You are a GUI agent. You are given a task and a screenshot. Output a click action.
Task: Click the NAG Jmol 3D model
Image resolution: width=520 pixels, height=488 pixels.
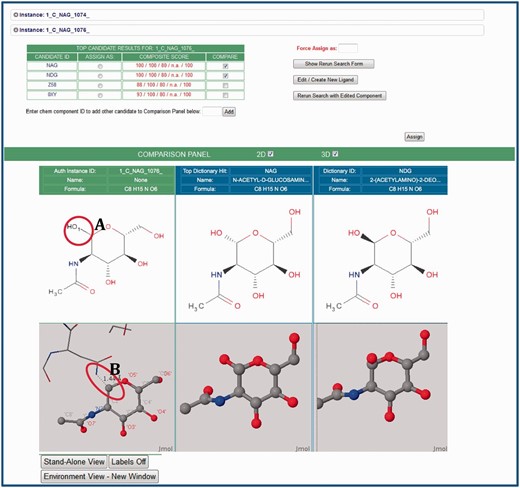coord(244,387)
